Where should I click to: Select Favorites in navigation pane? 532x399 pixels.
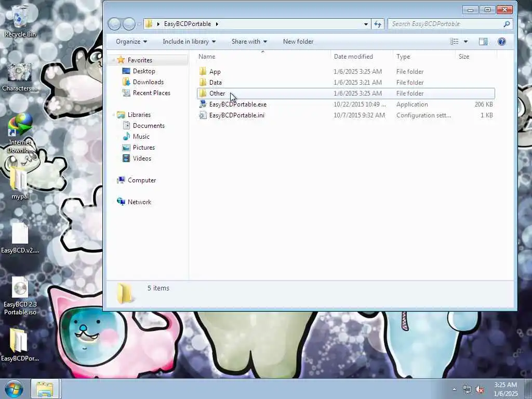click(140, 60)
